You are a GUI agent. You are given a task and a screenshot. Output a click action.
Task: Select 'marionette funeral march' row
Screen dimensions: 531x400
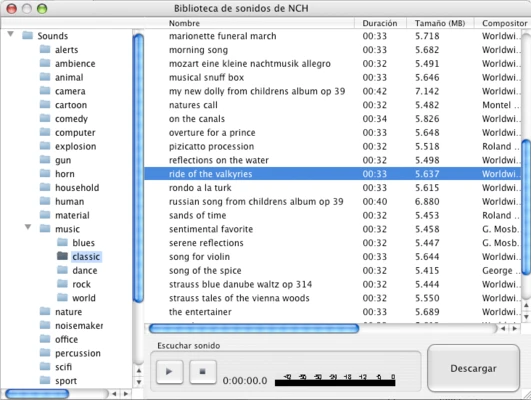[332, 36]
